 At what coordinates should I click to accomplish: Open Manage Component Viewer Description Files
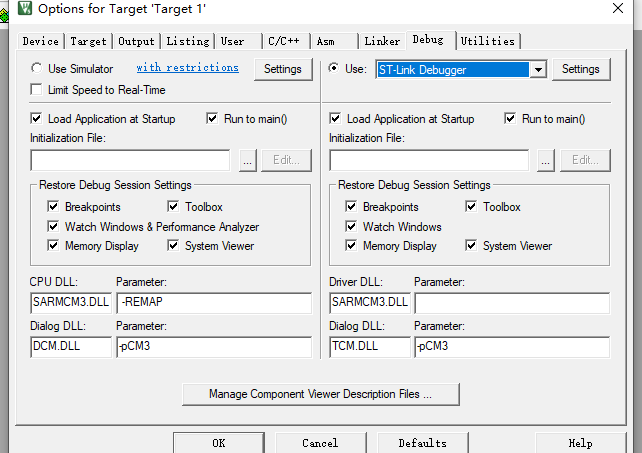tap(321, 394)
